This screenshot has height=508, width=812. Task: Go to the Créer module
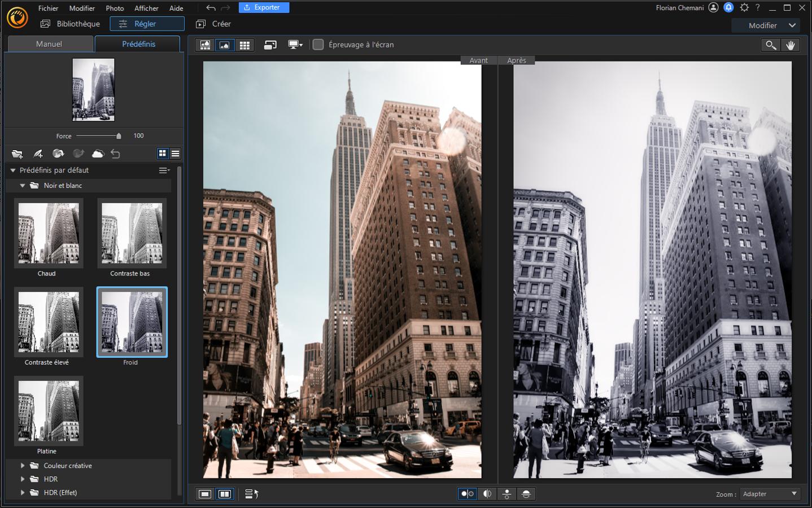pyautogui.click(x=213, y=24)
